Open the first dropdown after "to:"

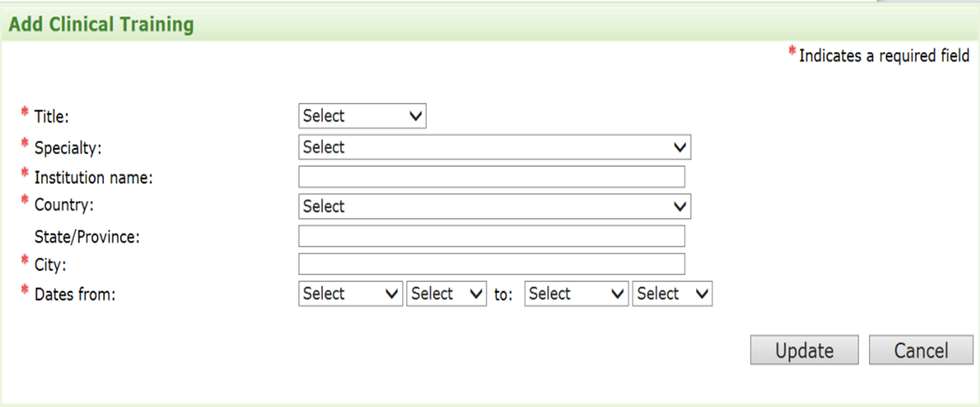576,295
